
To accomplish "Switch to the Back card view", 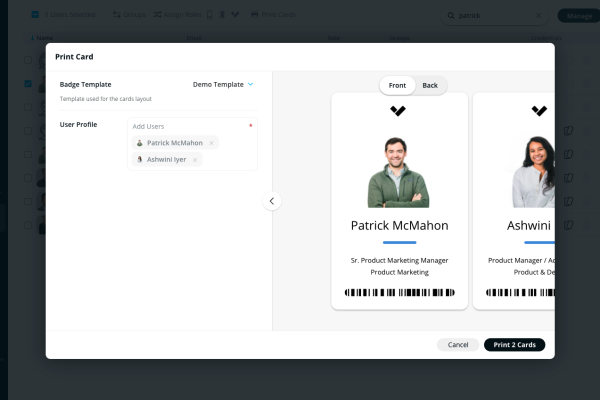I will [430, 85].
